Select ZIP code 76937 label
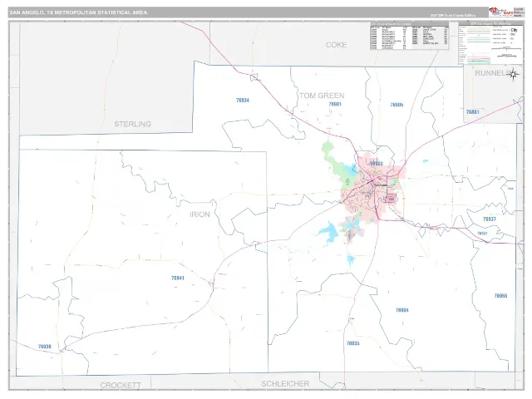The height and width of the screenshot is (399, 532). pyautogui.click(x=490, y=219)
